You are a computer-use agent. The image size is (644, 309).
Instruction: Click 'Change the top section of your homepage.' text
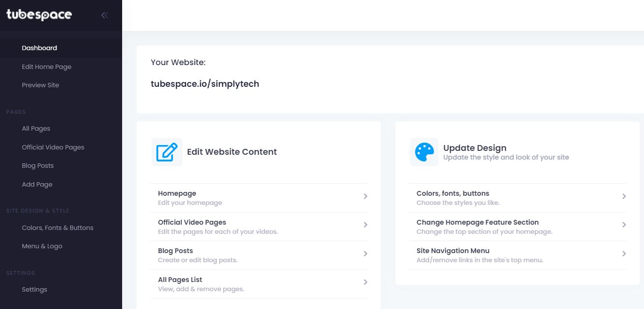click(484, 232)
